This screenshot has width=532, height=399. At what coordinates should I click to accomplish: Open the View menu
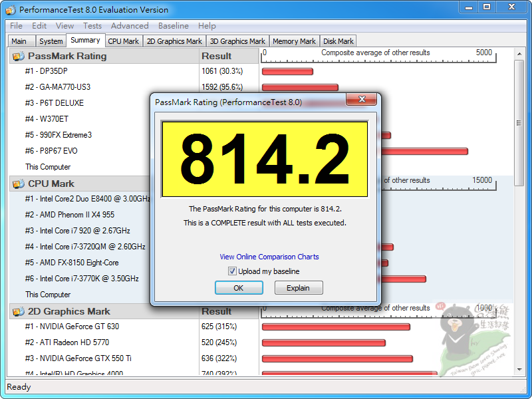65,26
